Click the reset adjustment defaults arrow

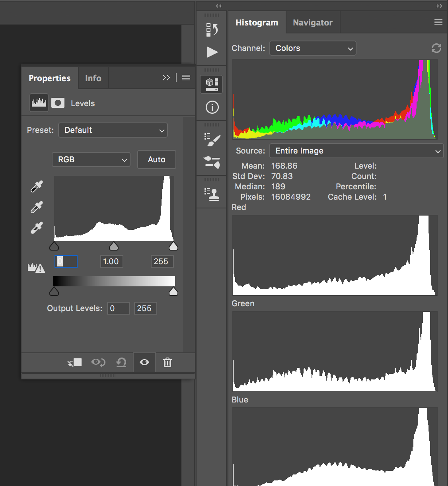(121, 362)
